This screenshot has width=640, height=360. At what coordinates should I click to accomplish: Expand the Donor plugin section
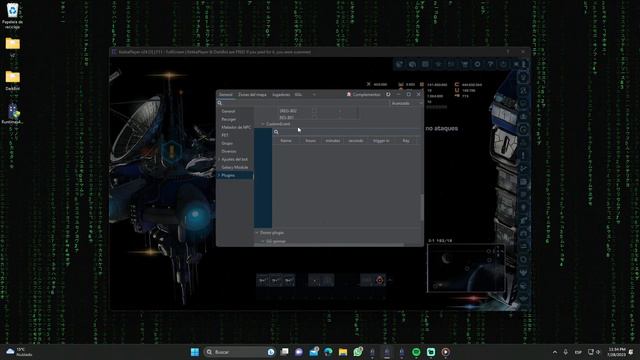pyautogui.click(x=257, y=233)
